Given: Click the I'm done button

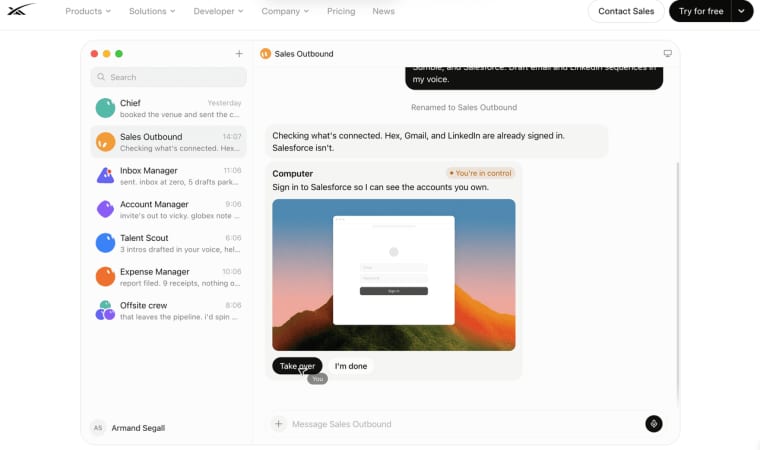Looking at the screenshot, I should coord(351,366).
